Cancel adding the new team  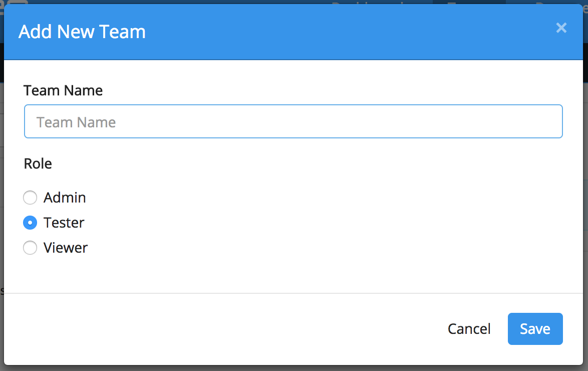pyautogui.click(x=469, y=329)
